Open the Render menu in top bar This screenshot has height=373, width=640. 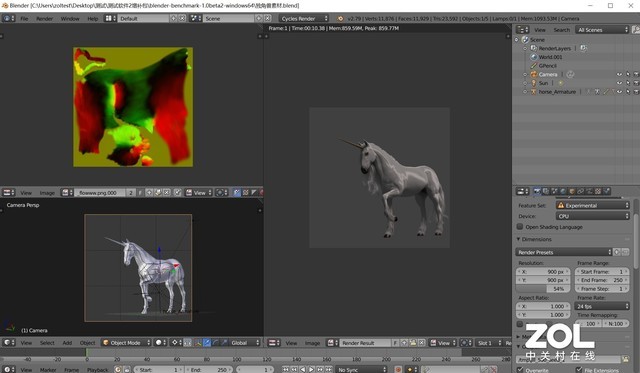(x=44, y=18)
